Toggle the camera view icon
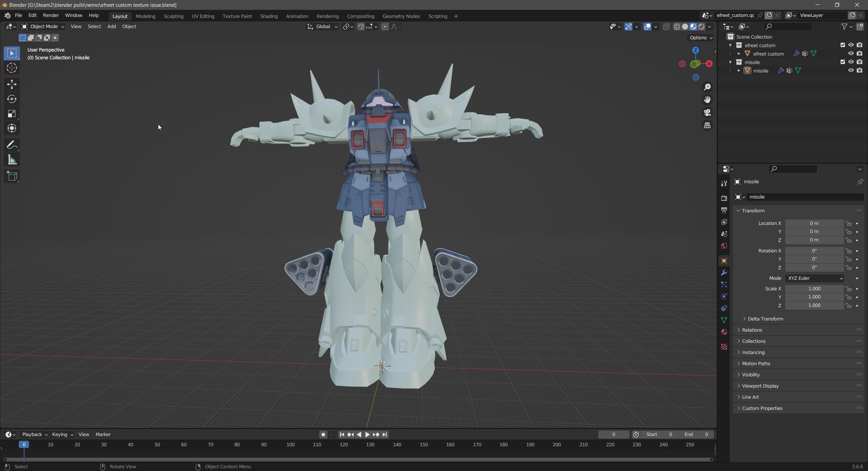The width and height of the screenshot is (868, 471). 707,112
